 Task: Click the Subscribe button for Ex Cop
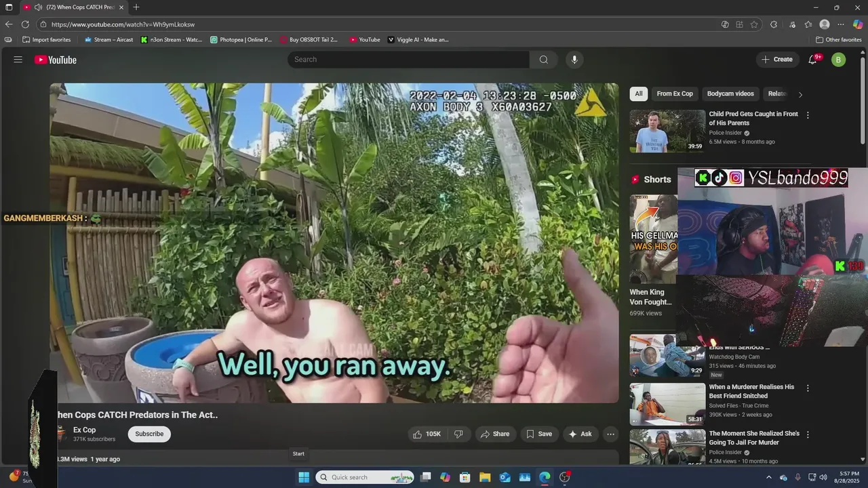(149, 434)
